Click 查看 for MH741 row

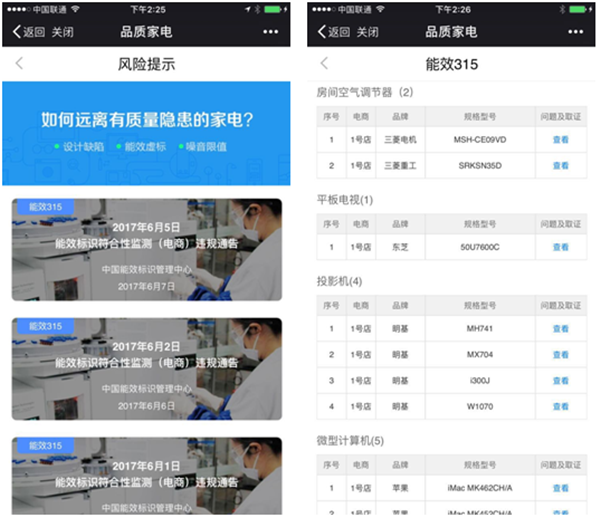coord(561,329)
